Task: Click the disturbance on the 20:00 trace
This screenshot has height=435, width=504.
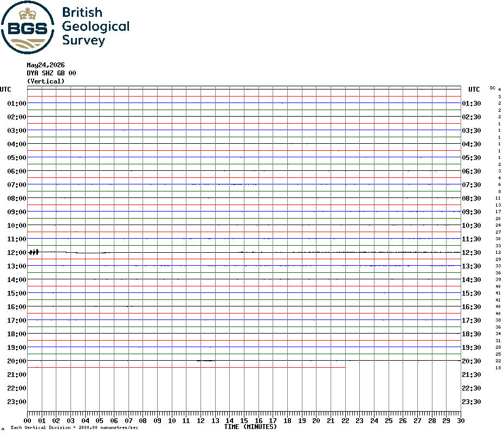Action: pyautogui.click(x=206, y=361)
